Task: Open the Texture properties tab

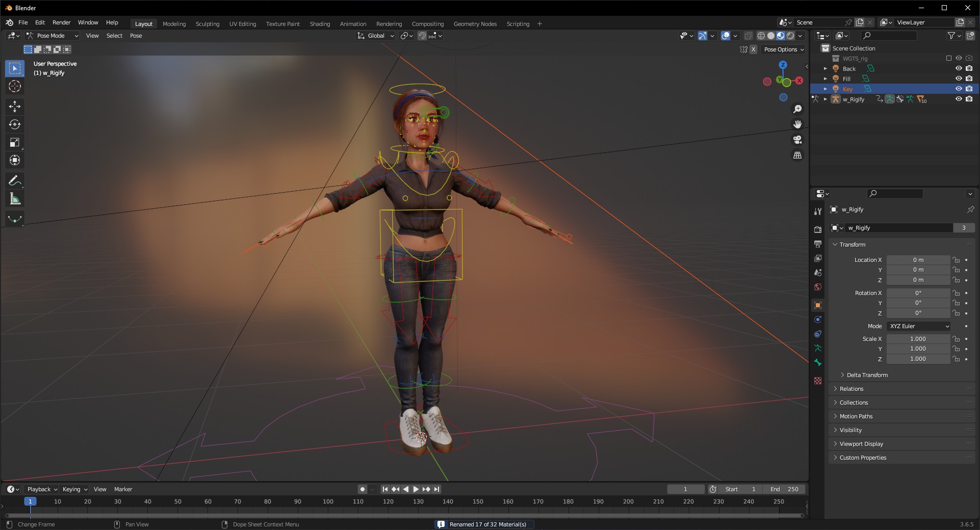Action: [x=818, y=381]
